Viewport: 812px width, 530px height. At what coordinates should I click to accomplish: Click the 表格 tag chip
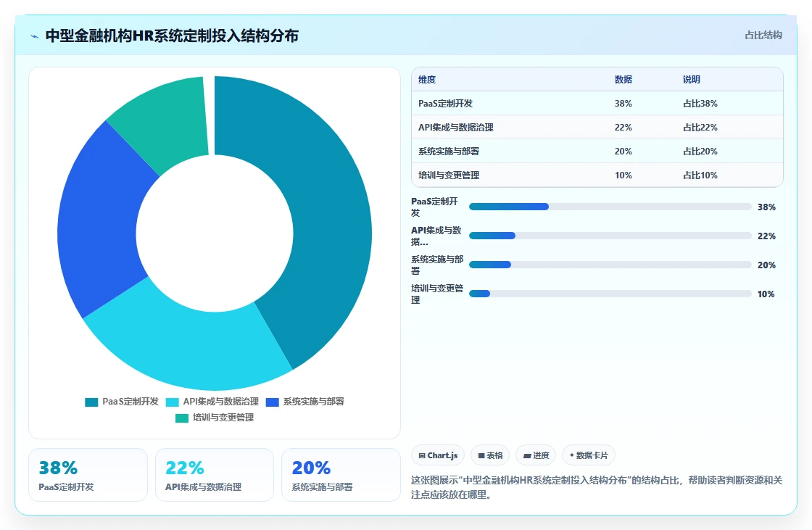tap(490, 455)
